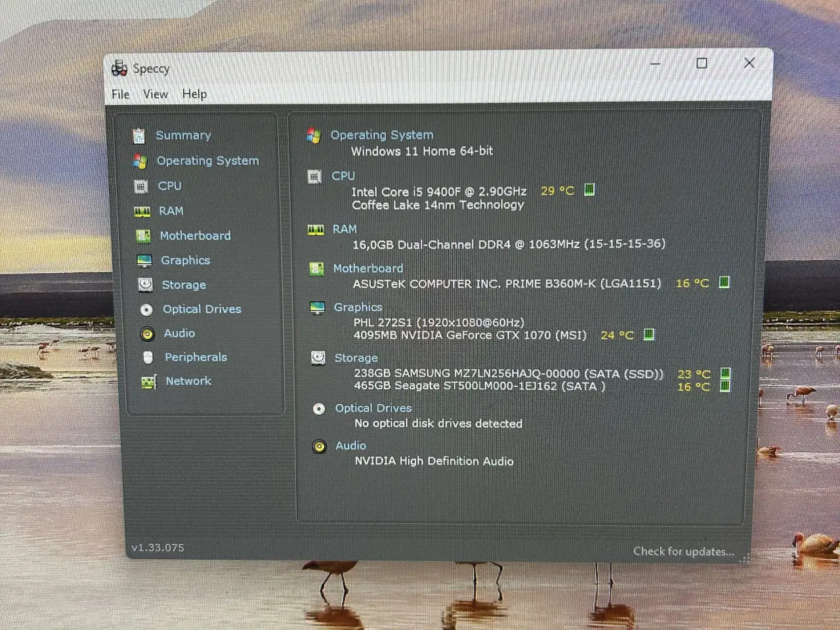
Task: Click the motherboard temperature indicator icon
Action: pyautogui.click(x=724, y=283)
